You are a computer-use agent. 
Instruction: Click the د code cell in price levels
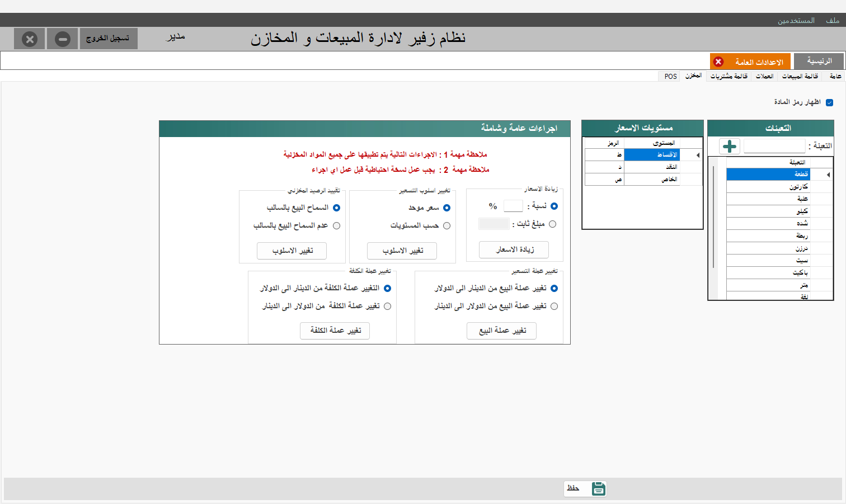604,167
